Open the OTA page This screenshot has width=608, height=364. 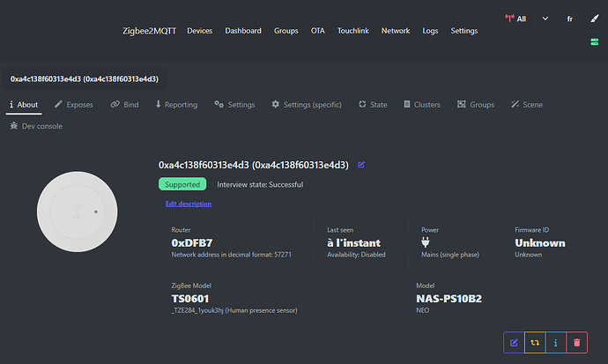coord(317,31)
